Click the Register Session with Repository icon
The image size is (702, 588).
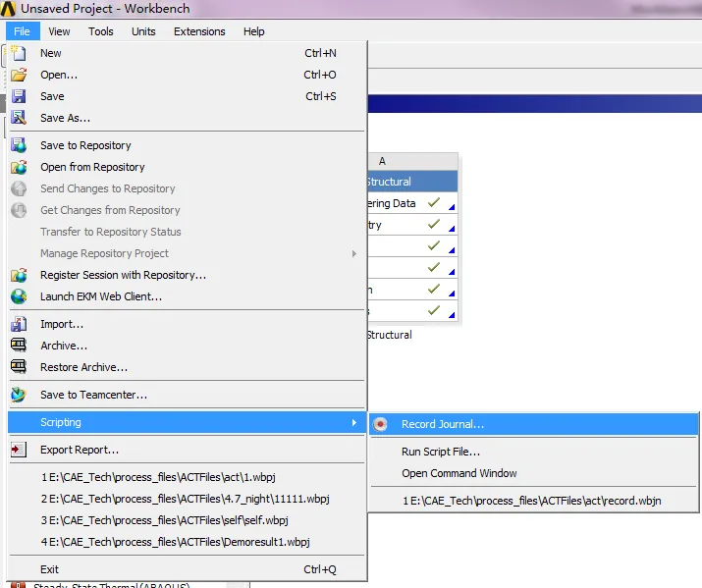[x=19, y=275]
